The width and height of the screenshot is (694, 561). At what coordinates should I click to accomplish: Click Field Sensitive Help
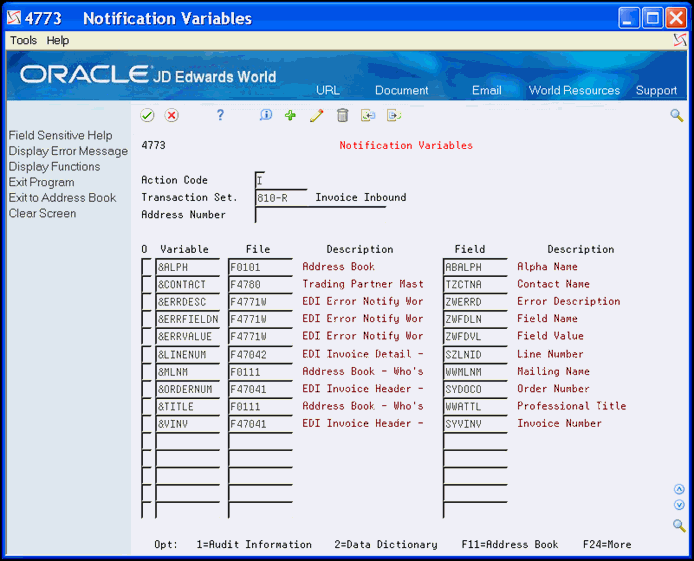tap(61, 135)
